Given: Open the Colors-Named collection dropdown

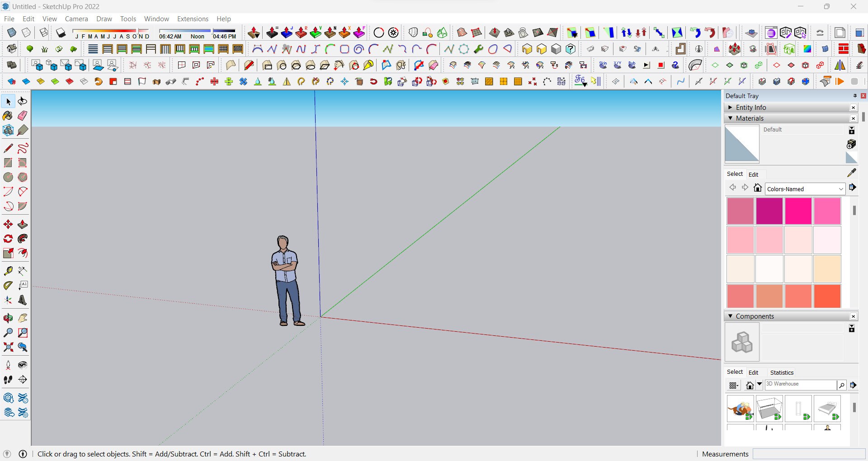Looking at the screenshot, I should (841, 188).
